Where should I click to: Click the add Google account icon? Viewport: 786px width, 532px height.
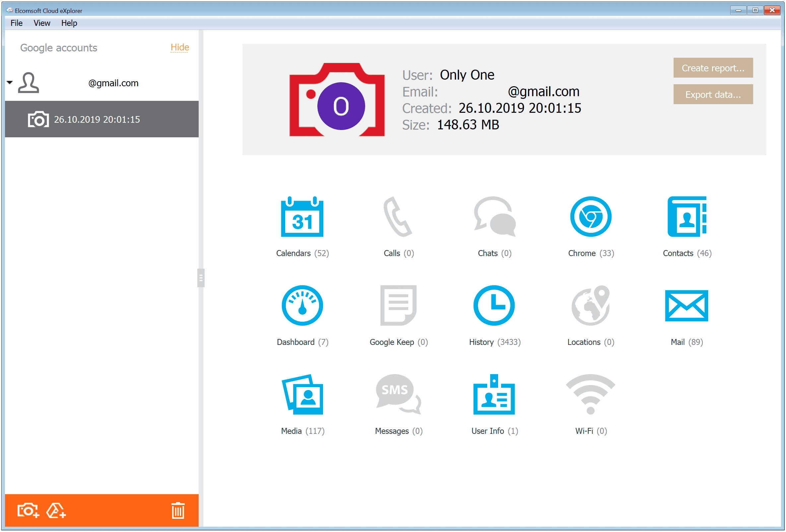tap(56, 511)
